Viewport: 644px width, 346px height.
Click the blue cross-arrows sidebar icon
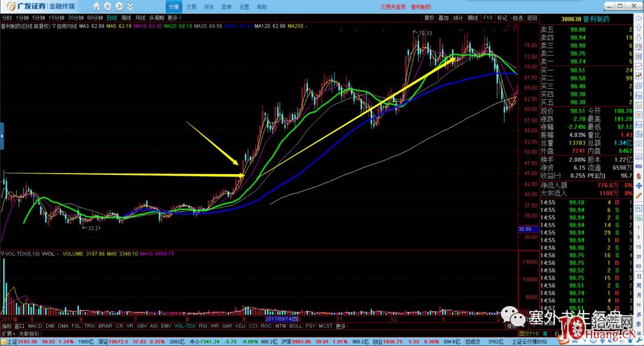pyautogui.click(x=639, y=186)
